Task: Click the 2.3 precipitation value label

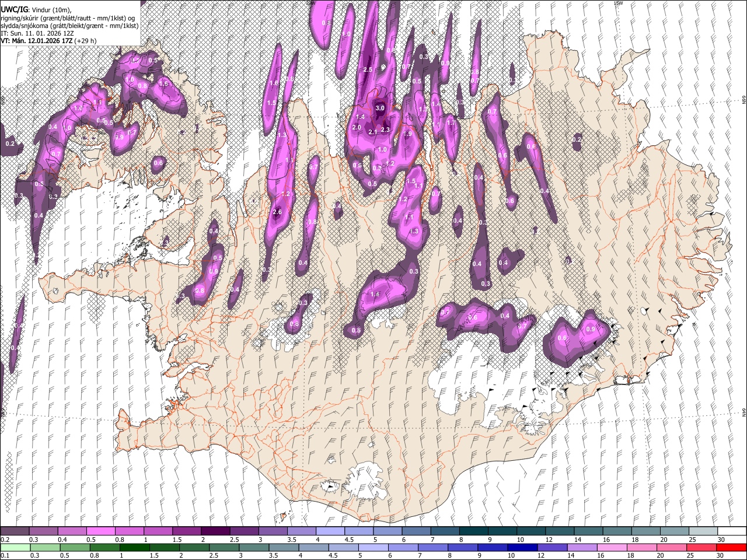Action: pyautogui.click(x=385, y=129)
